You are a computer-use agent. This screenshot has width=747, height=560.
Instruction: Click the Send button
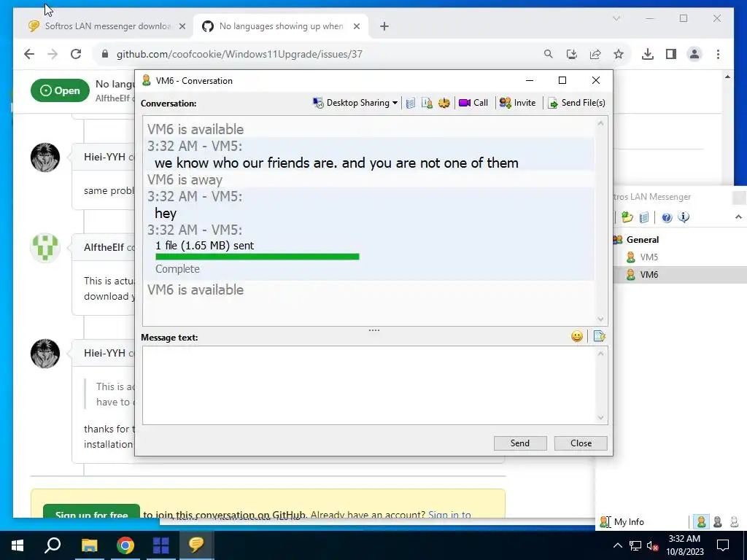pos(520,443)
